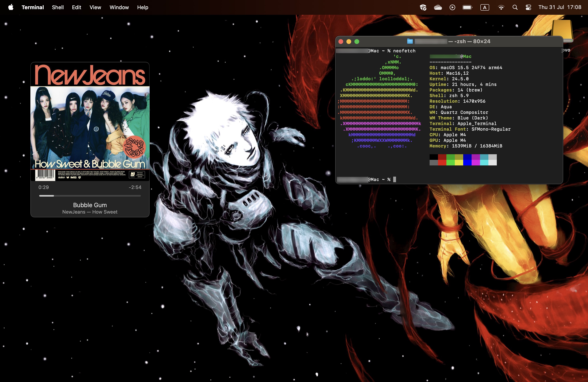
Task: Open the Wi-Fi menu
Action: (x=501, y=7)
